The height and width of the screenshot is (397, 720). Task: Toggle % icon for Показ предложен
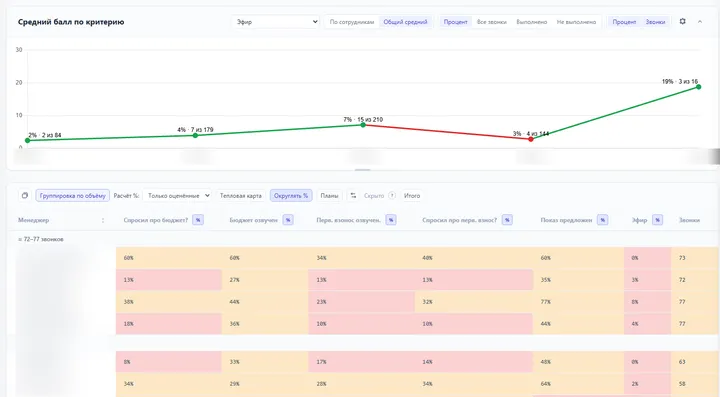pos(602,220)
